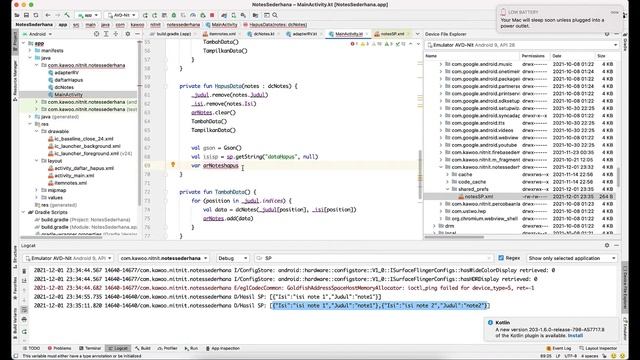Collapse the drawable folder in project tree
Image resolution: width=640 pixels, height=360 pixels.
pos(36,131)
